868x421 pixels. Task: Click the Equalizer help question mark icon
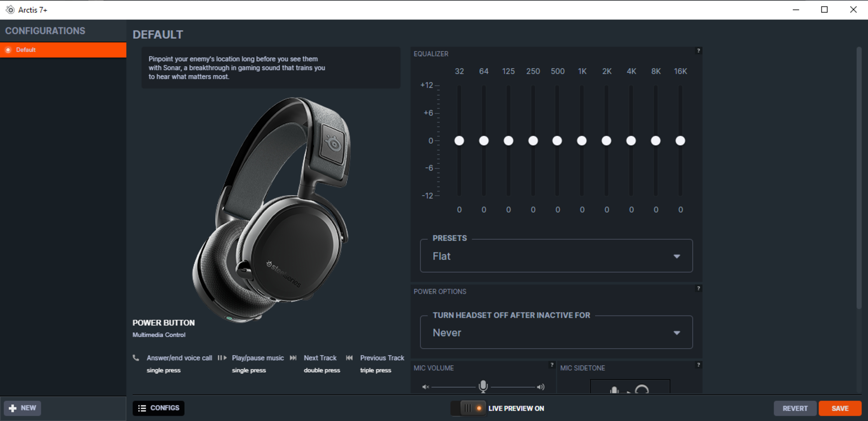(698, 51)
